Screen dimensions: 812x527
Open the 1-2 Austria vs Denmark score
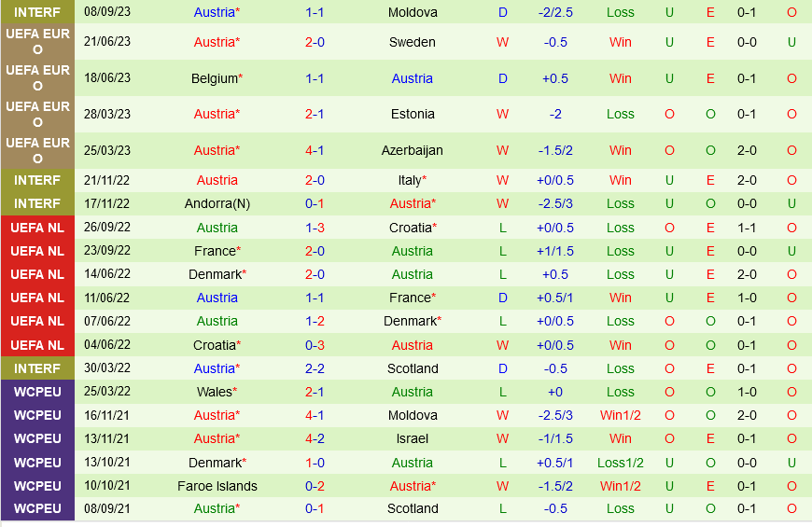click(x=315, y=321)
